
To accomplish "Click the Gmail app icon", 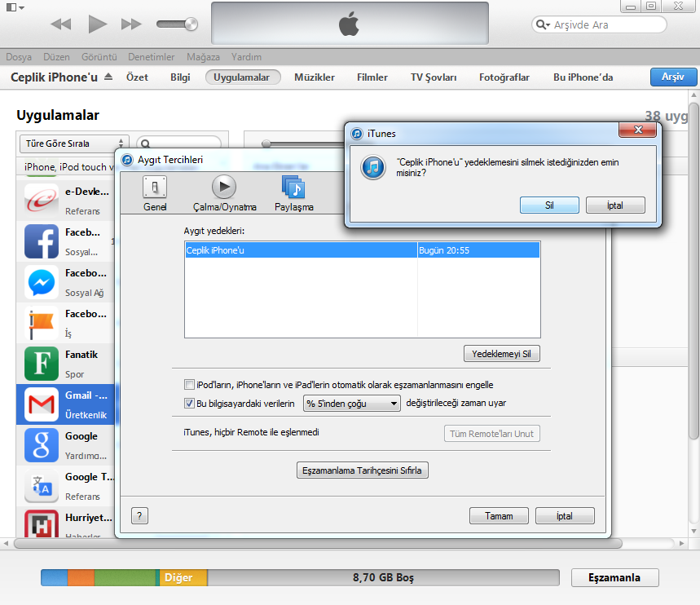I will 42,404.
